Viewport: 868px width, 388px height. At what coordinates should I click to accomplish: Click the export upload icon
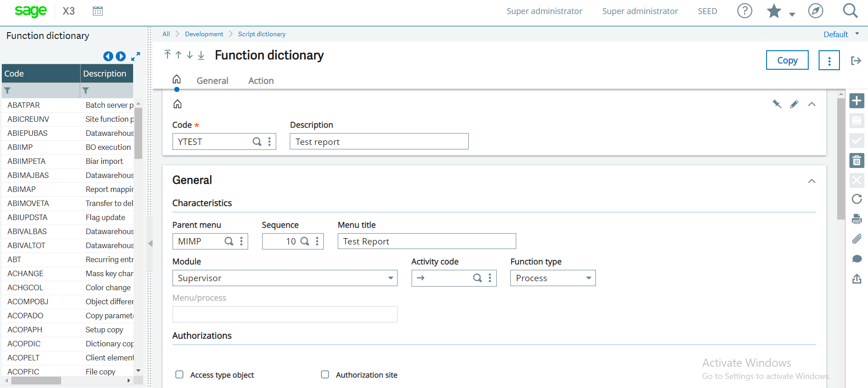coord(857,278)
